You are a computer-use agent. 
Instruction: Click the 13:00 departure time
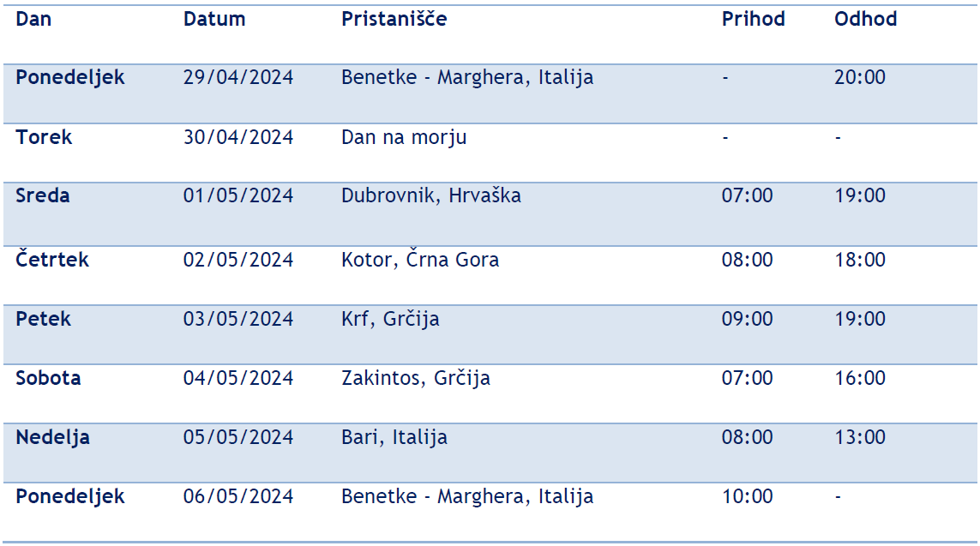859,437
